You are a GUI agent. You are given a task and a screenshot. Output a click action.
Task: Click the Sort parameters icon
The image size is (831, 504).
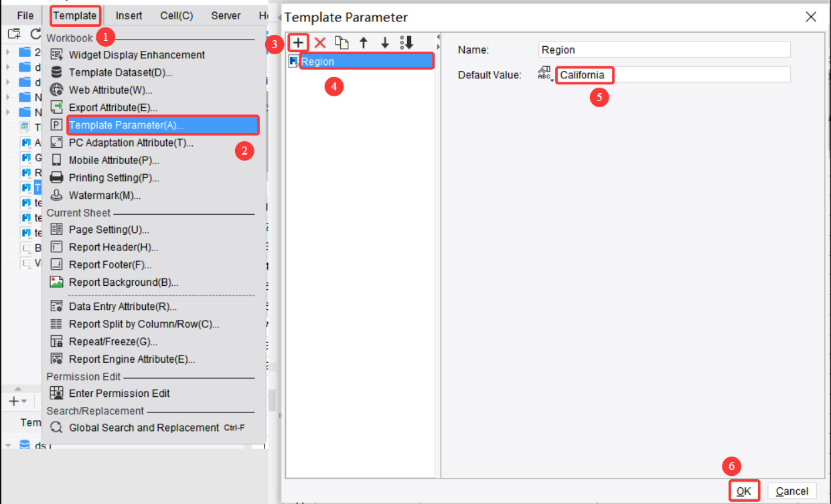pos(406,42)
